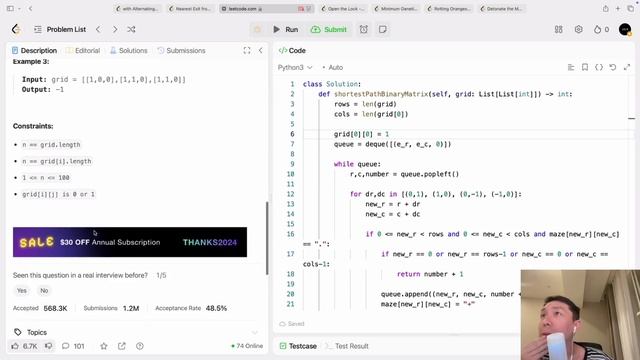Like the problem thumbs up
This screenshot has height=360, width=640.
tap(24, 346)
